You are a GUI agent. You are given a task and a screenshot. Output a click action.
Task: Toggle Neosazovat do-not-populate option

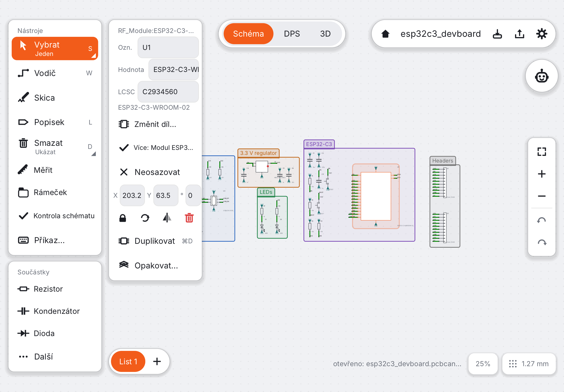click(x=155, y=172)
